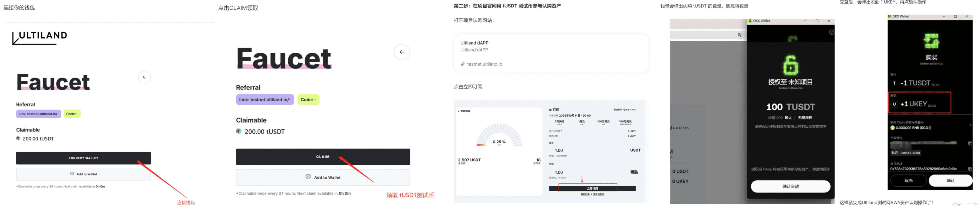Click the help question-mark icon in OKX Wallet
This screenshot has height=208, width=980.
[x=831, y=32]
